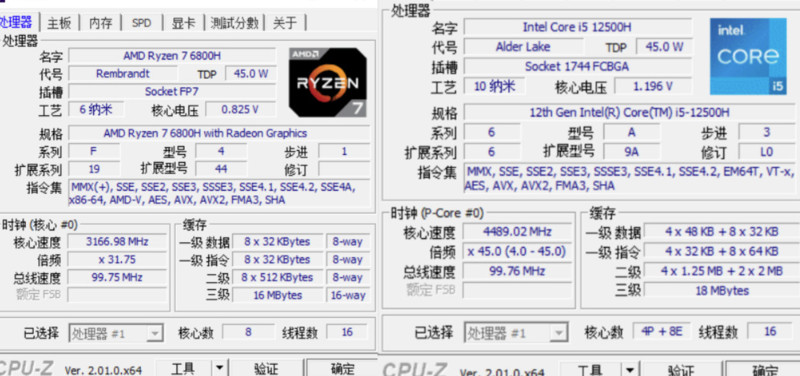Select the SPD tab

pos(141,23)
